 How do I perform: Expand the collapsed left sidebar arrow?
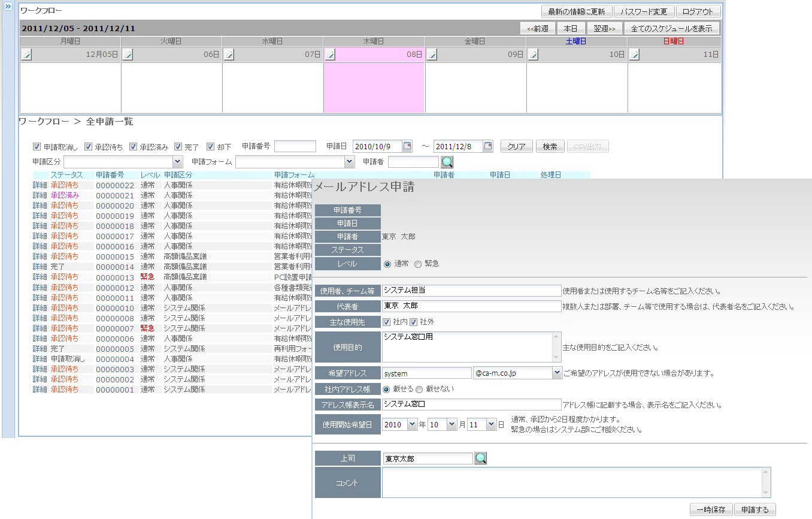(8, 7)
